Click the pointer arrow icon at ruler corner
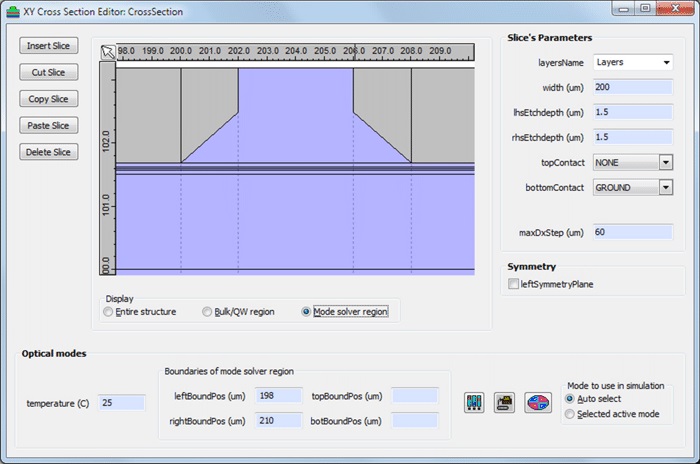700x464 pixels. click(x=108, y=52)
